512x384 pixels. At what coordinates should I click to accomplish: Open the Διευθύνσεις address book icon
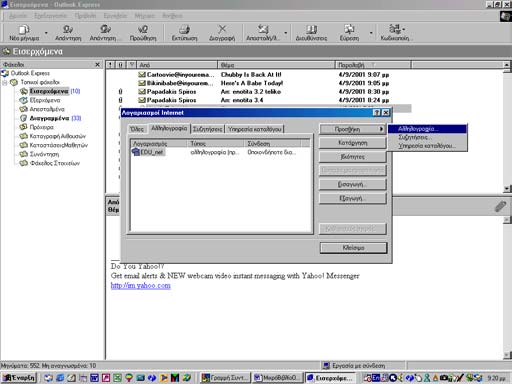pyautogui.click(x=311, y=33)
